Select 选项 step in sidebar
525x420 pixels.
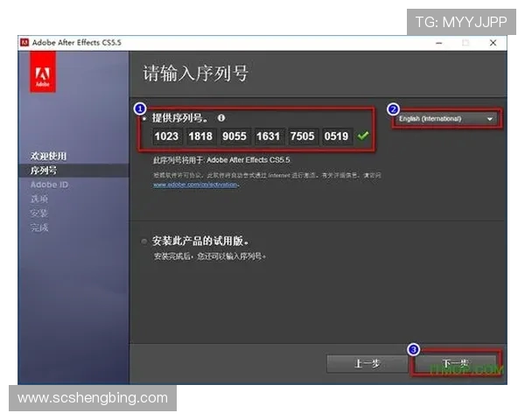tap(39, 199)
